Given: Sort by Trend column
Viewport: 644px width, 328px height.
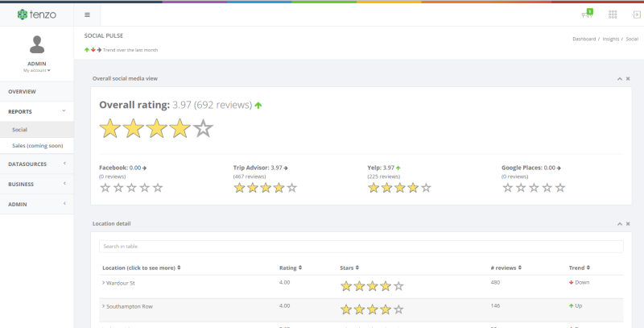Looking at the screenshot, I should click(x=579, y=268).
